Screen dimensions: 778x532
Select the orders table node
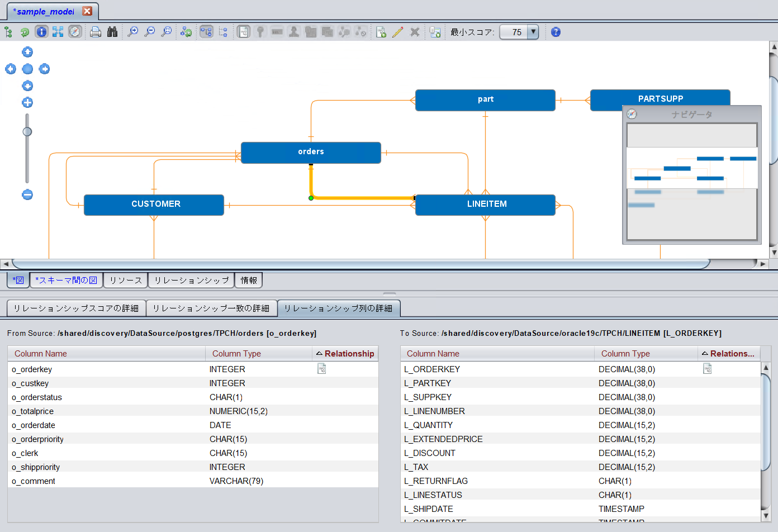[311, 153]
